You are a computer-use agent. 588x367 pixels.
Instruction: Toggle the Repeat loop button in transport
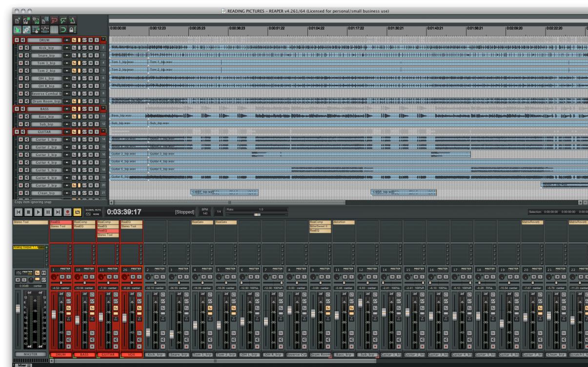coord(77,212)
